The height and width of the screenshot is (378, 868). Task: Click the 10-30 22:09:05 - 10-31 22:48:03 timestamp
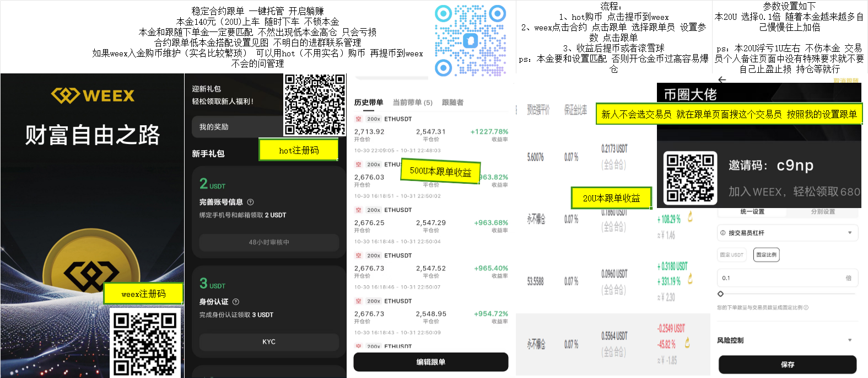[397, 150]
